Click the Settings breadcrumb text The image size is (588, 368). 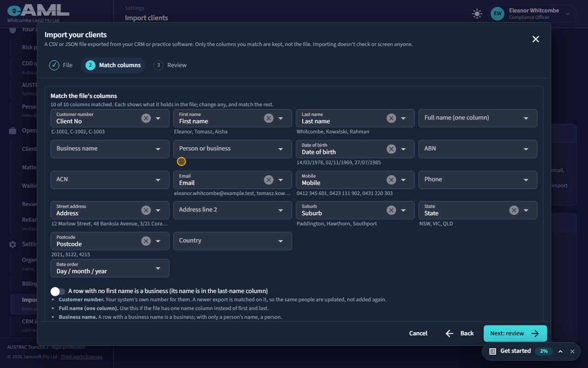tap(135, 8)
